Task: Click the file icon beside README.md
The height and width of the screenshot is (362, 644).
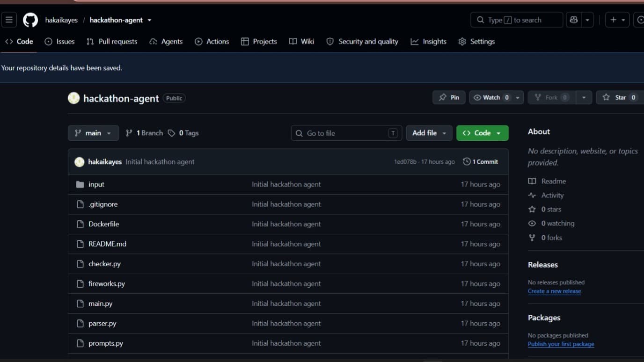Action: pos(80,244)
